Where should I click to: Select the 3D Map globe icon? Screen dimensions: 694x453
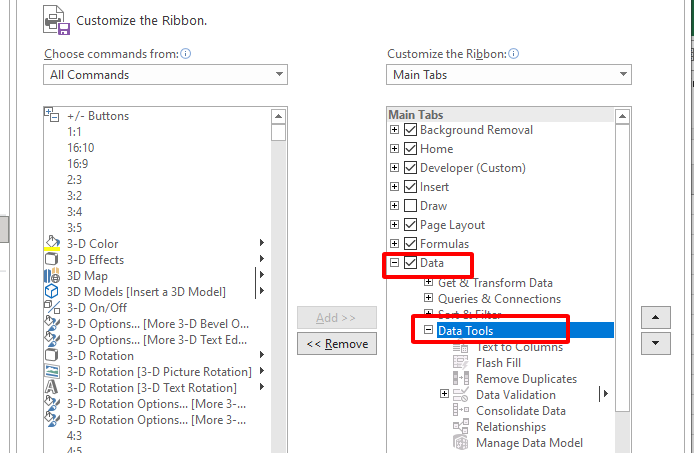52,275
